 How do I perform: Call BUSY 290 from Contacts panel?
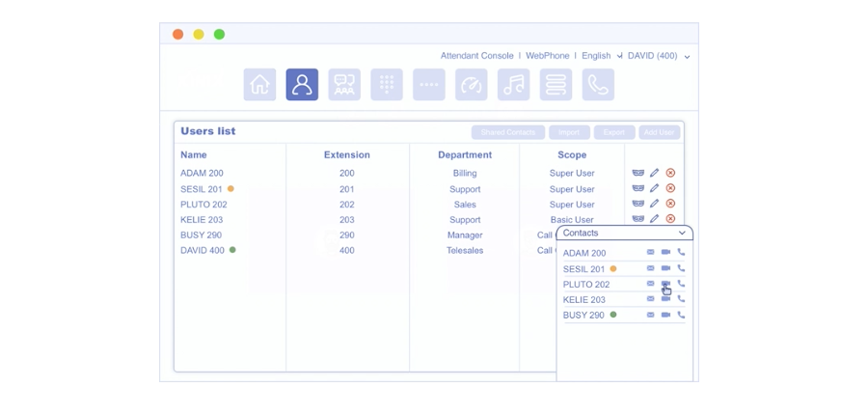681,315
